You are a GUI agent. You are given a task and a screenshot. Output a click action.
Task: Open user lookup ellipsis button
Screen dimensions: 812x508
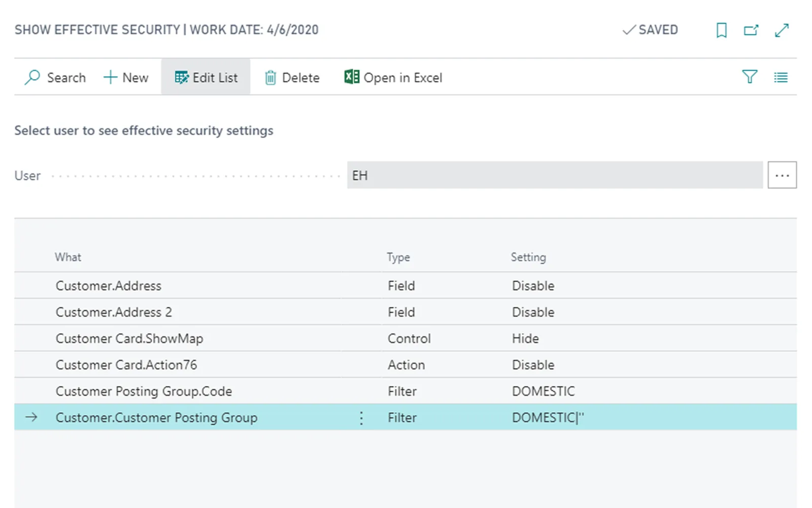(x=782, y=175)
